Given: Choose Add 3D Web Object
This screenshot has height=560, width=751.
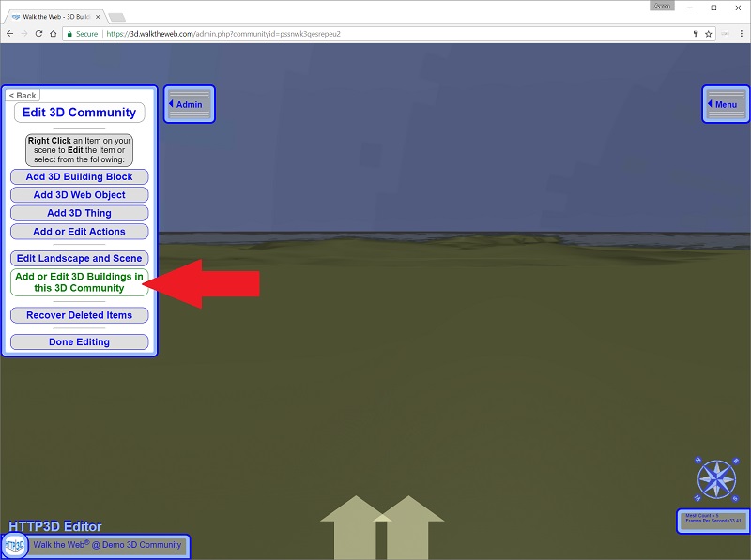Looking at the screenshot, I should tap(80, 195).
